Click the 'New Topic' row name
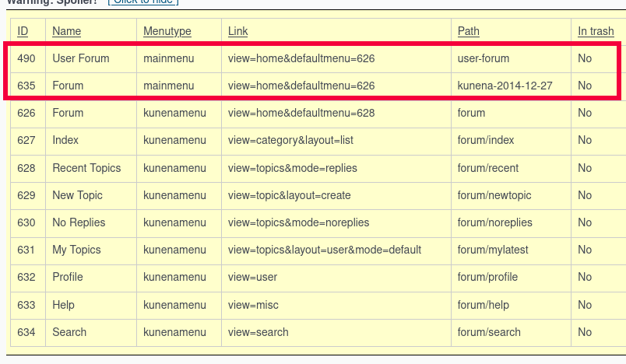The height and width of the screenshot is (364, 626). click(77, 195)
